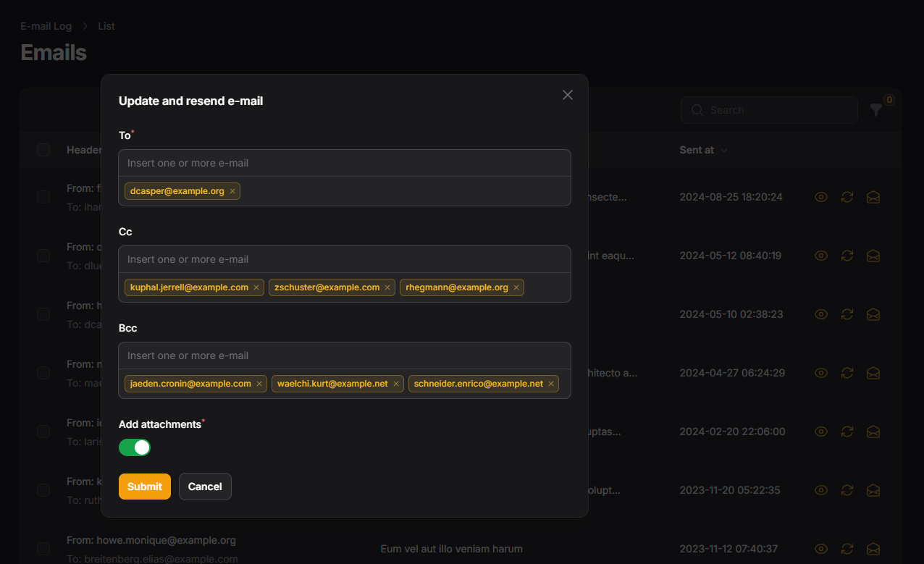The image size is (924, 564).
Task: Sort by the Sent at column chevron
Action: 724,151
